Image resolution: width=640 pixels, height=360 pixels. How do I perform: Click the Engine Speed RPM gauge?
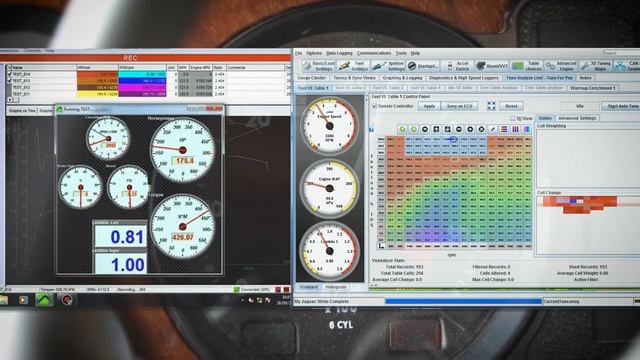click(x=329, y=126)
